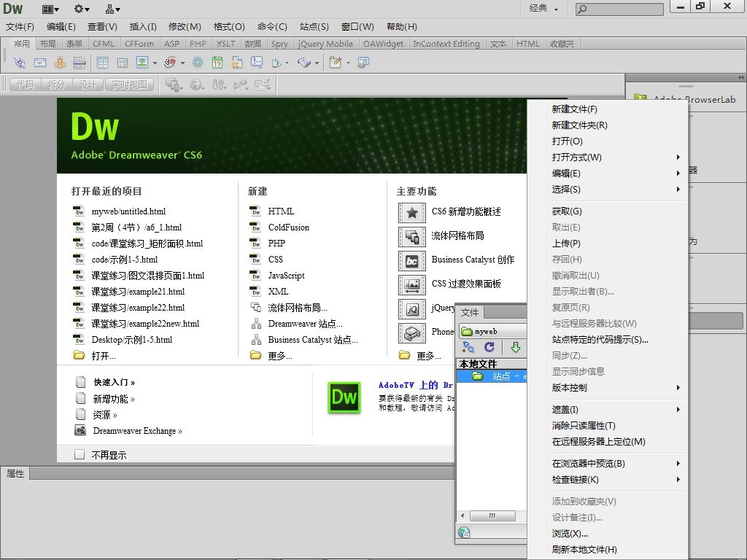The width and height of the screenshot is (747, 560).
Task: Collapse the right panel group arrows
Action: point(740,77)
